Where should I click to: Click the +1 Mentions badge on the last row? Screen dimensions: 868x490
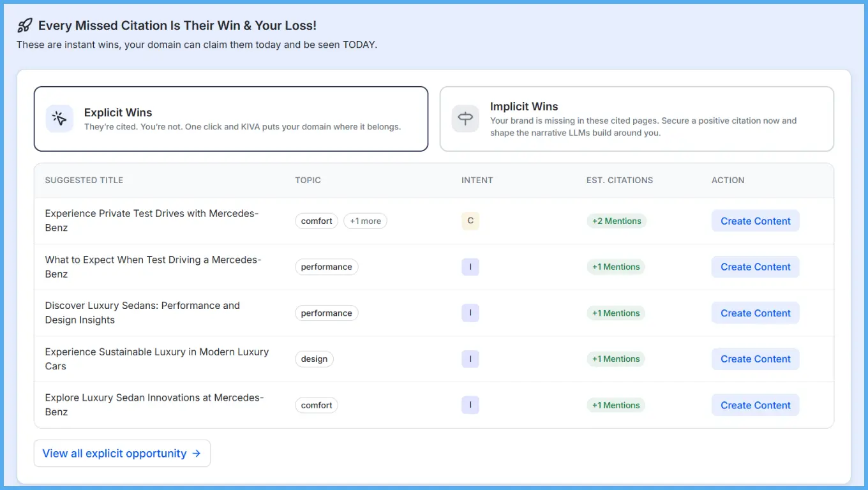coord(616,405)
